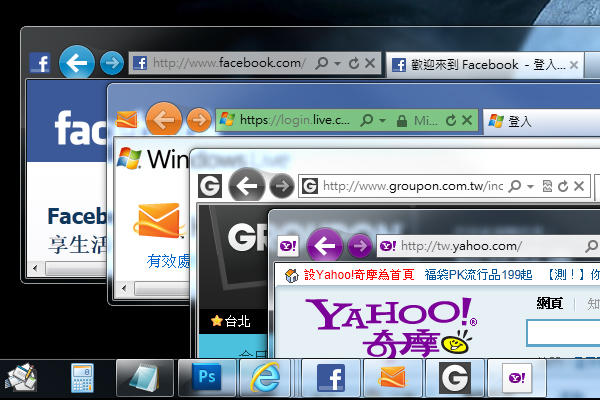Screen dimensions: 600x400
Task: Click mail envelope icon in Live window titlebar
Action: tap(127, 119)
